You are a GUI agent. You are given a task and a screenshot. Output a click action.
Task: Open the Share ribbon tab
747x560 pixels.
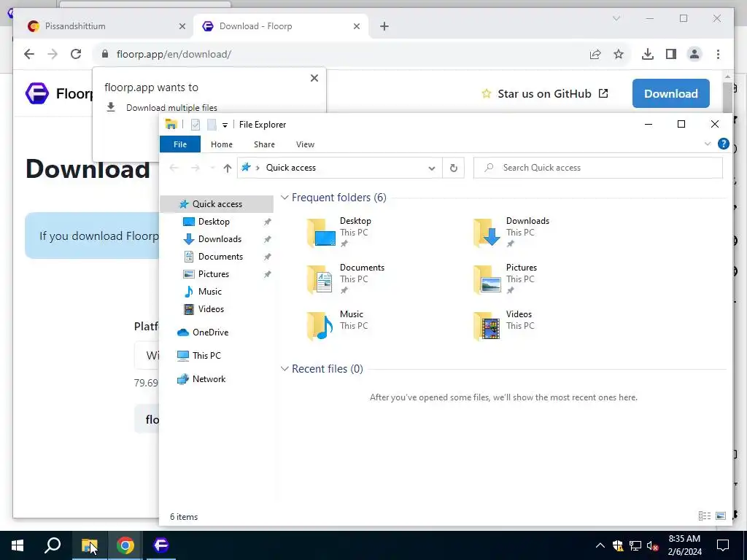pyautogui.click(x=264, y=144)
